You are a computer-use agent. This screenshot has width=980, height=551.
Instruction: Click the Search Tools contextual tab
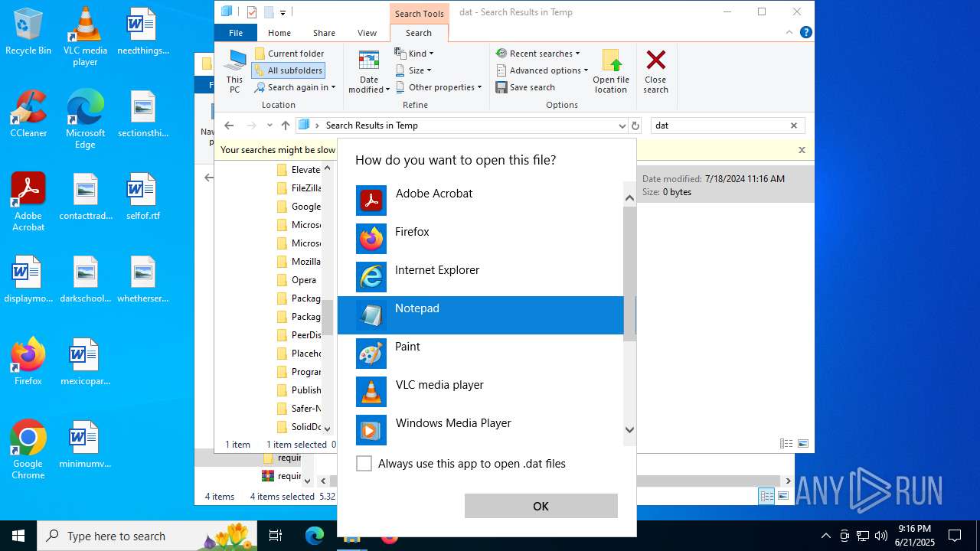pos(419,13)
